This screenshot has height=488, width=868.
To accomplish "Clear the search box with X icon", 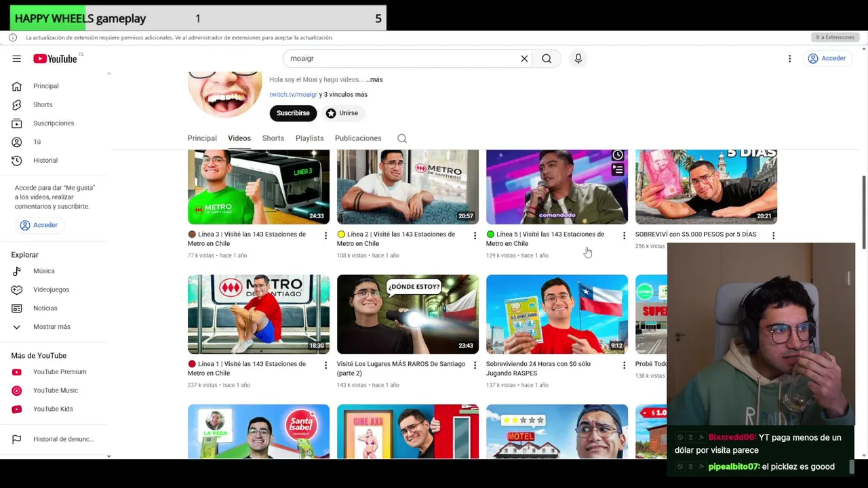I will (x=524, y=58).
